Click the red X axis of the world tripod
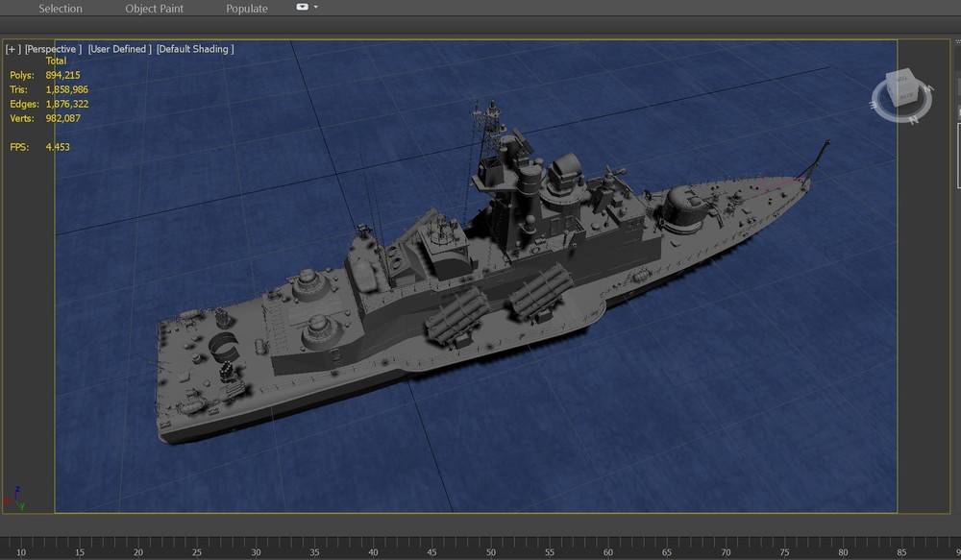This screenshot has height=560, width=961. pos(10,500)
